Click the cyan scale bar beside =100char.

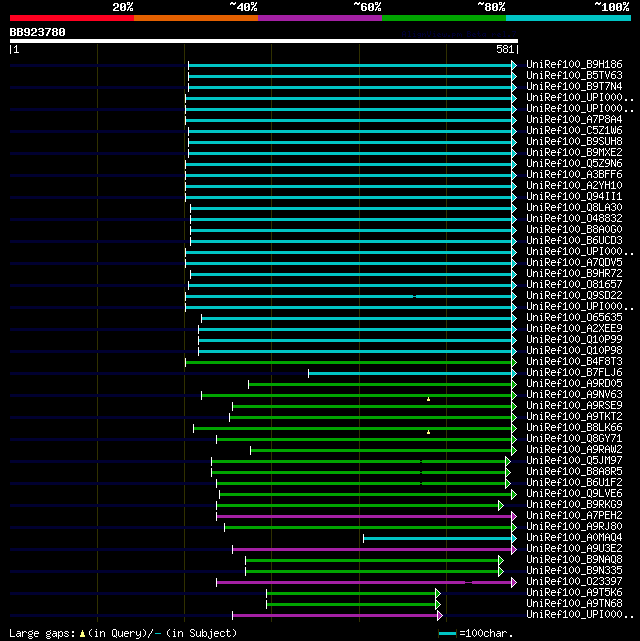448,634
